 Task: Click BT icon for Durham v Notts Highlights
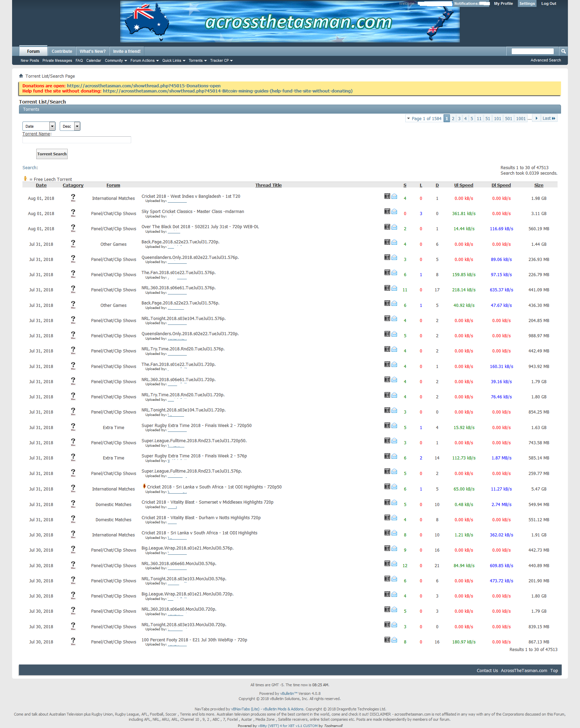(387, 517)
